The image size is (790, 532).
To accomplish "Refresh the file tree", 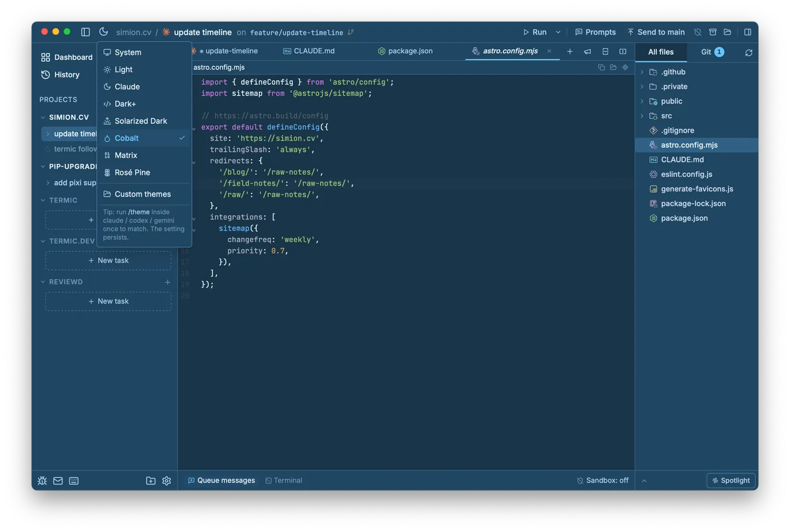I will click(749, 52).
